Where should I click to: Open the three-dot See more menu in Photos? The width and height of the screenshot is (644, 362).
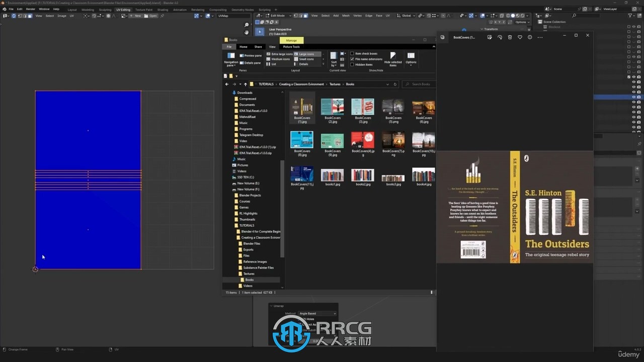[x=540, y=37]
